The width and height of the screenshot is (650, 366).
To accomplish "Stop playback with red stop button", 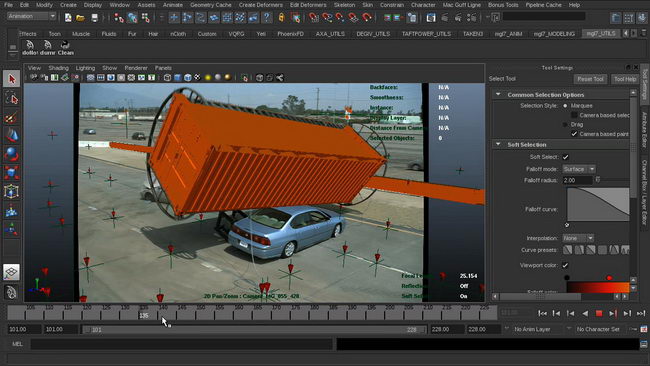I will point(599,313).
